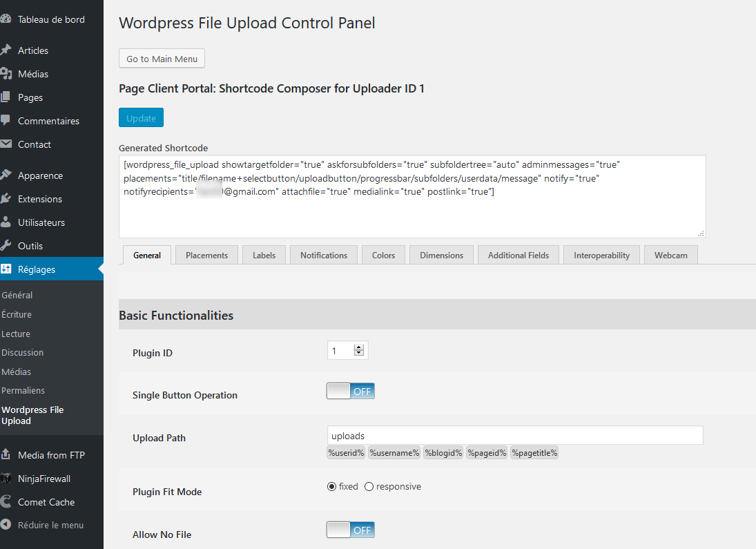Switch to the Notifications tab
The height and width of the screenshot is (549, 756).
[324, 256]
